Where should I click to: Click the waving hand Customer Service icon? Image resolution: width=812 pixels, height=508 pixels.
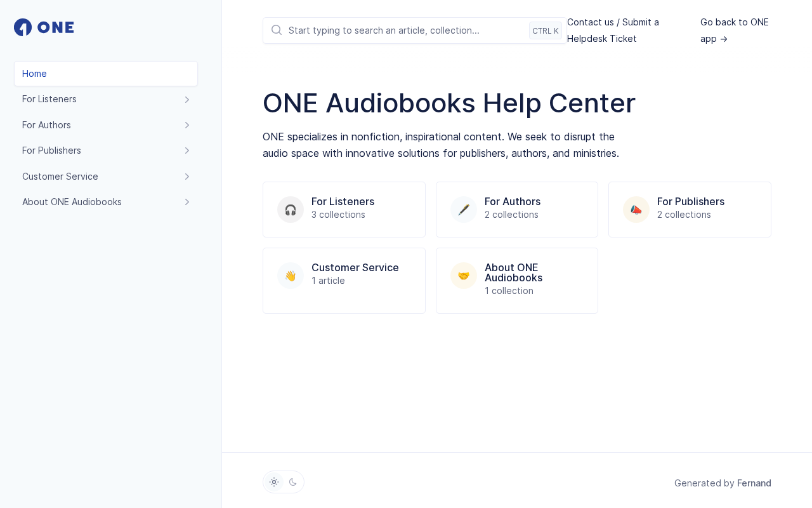[291, 276]
